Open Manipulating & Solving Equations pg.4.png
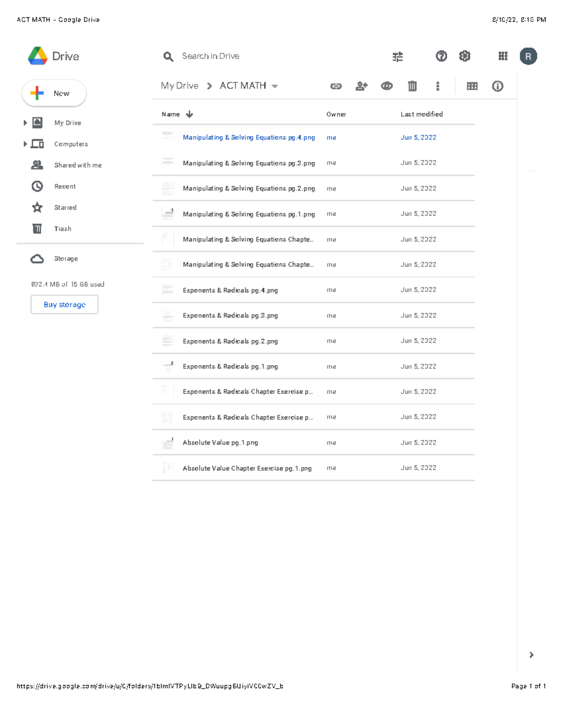Screen dimensions: 563x728 tap(249, 137)
